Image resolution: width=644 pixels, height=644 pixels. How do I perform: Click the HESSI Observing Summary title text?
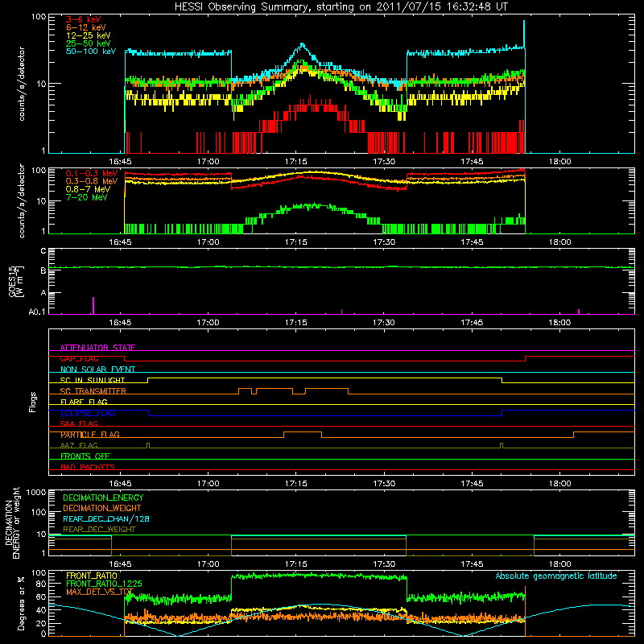(341, 7)
